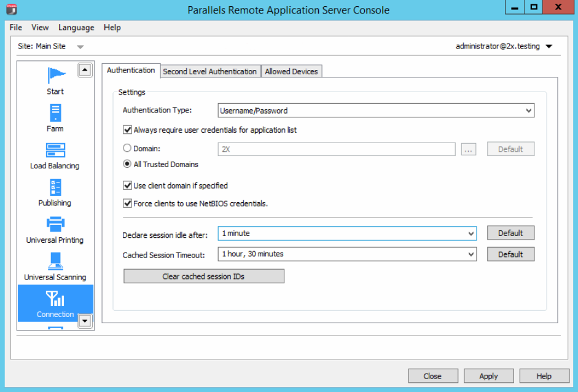Screen dimensions: 578x392
Task: Select the All Trusted Domains radio button
Action: click(x=127, y=164)
